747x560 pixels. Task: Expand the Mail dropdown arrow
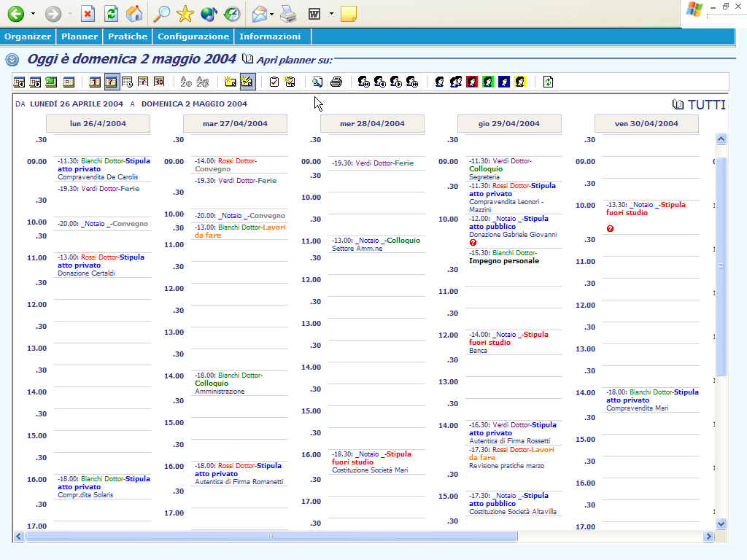point(271,14)
